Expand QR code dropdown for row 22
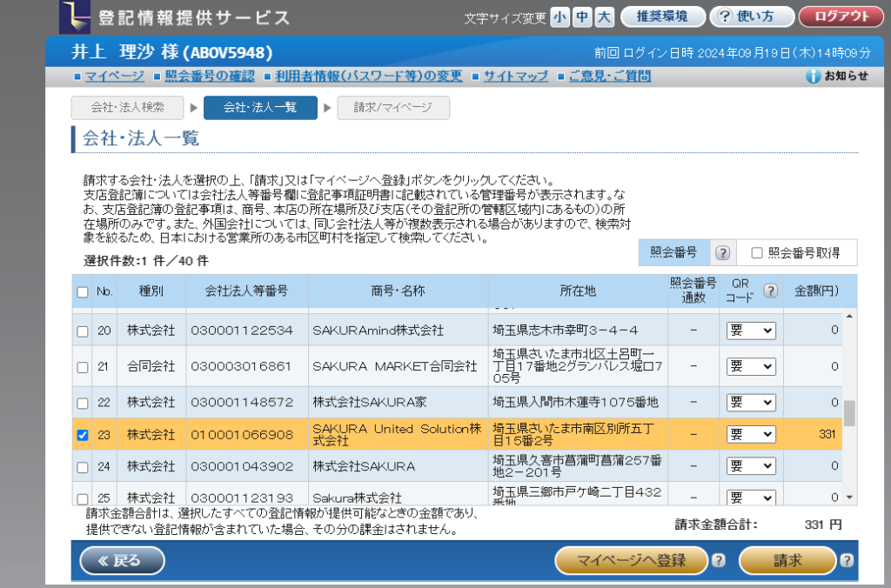 click(x=751, y=402)
